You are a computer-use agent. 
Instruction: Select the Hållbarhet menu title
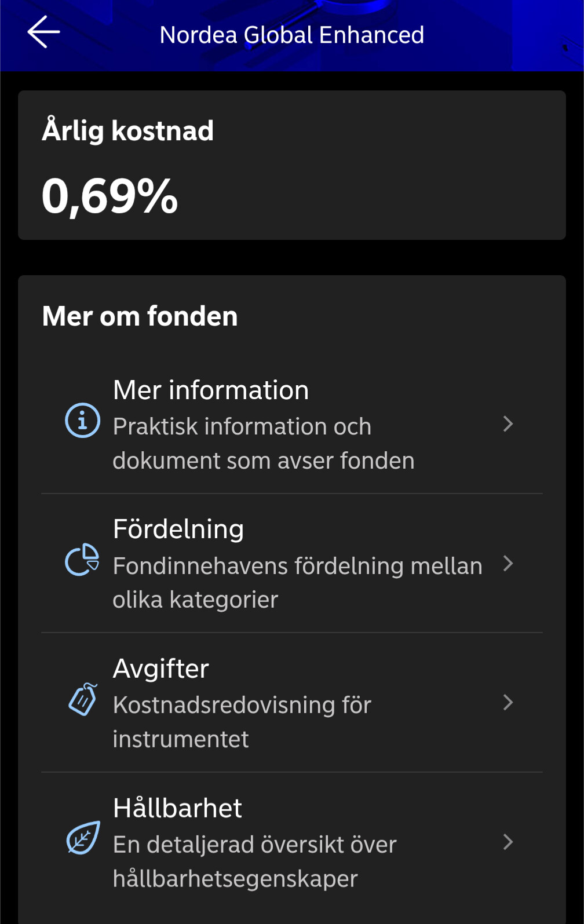177,808
